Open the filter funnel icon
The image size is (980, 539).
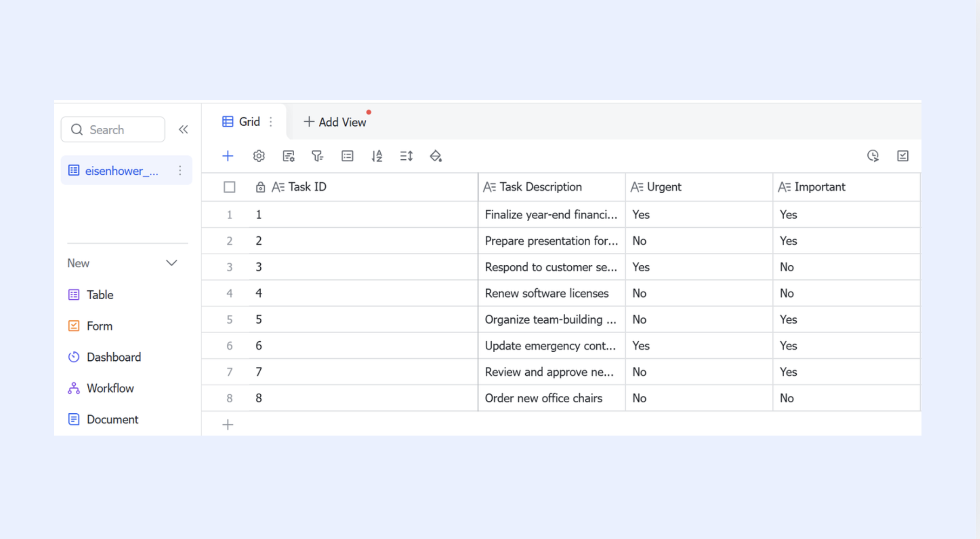[x=317, y=156]
